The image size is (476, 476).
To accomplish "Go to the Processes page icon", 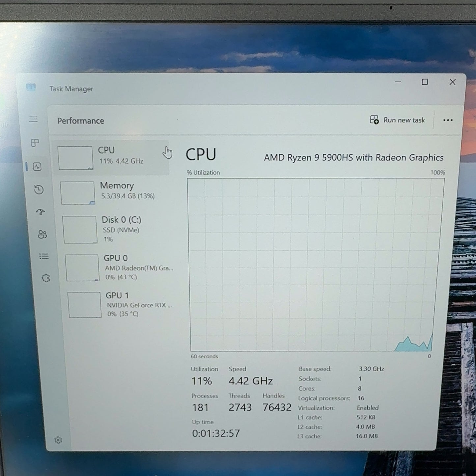I will (35, 143).
